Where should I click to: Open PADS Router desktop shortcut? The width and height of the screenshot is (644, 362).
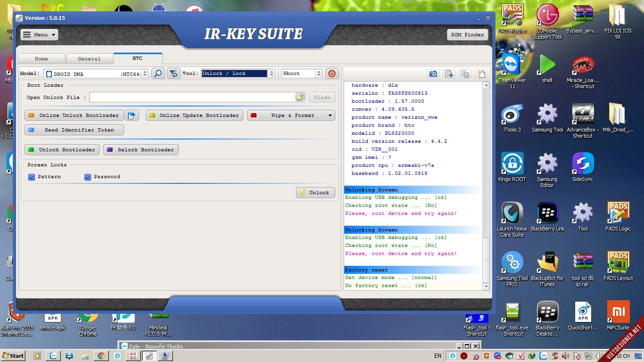pyautogui.click(x=512, y=19)
